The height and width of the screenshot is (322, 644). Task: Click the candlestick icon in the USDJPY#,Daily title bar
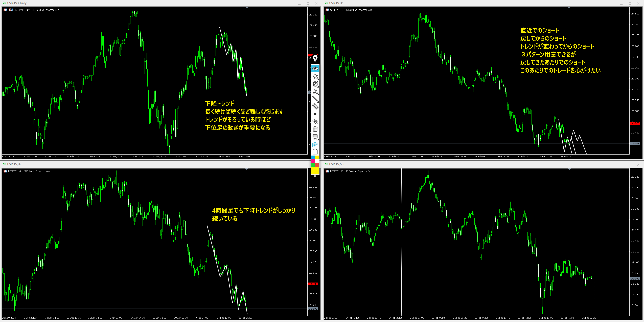click(x=4, y=3)
